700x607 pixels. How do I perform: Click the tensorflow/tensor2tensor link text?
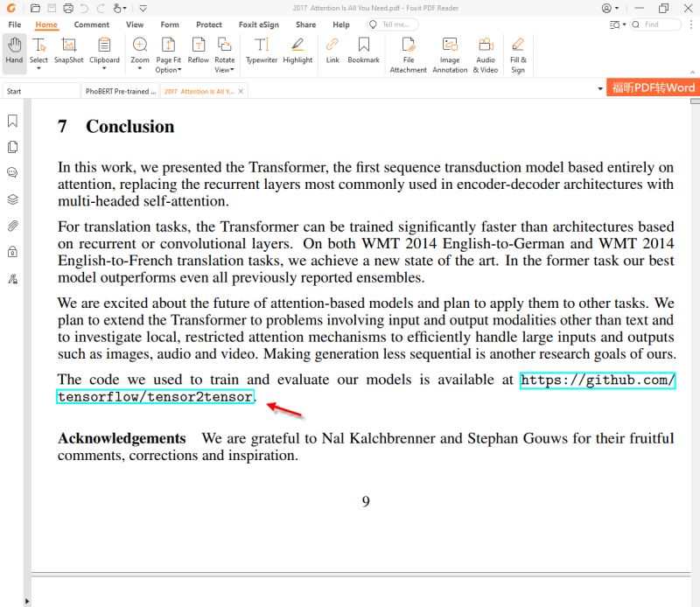pos(155,397)
